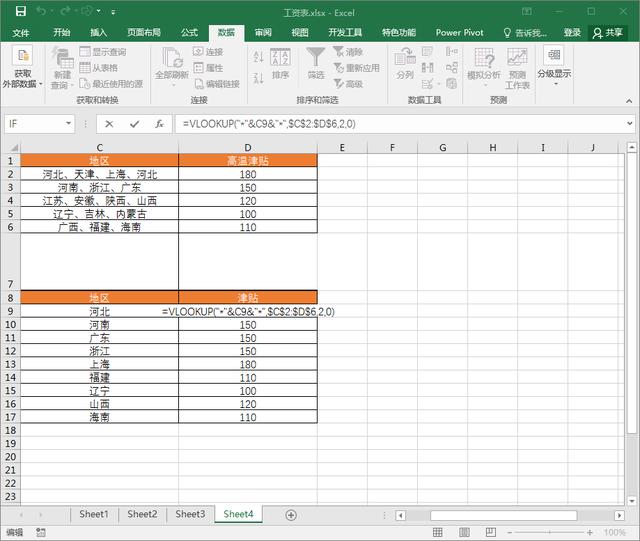Open Recent Sources (最近使用的源)
Image resolution: width=640 pixels, height=541 pixels.
[111, 84]
